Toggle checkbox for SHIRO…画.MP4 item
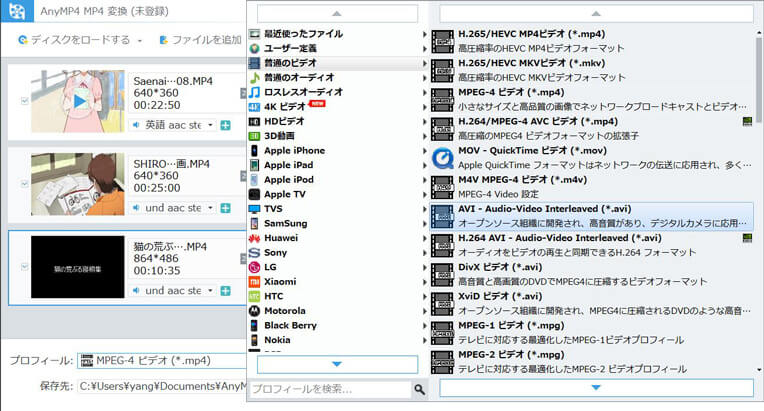Image resolution: width=764 pixels, height=411 pixels. (x=24, y=184)
